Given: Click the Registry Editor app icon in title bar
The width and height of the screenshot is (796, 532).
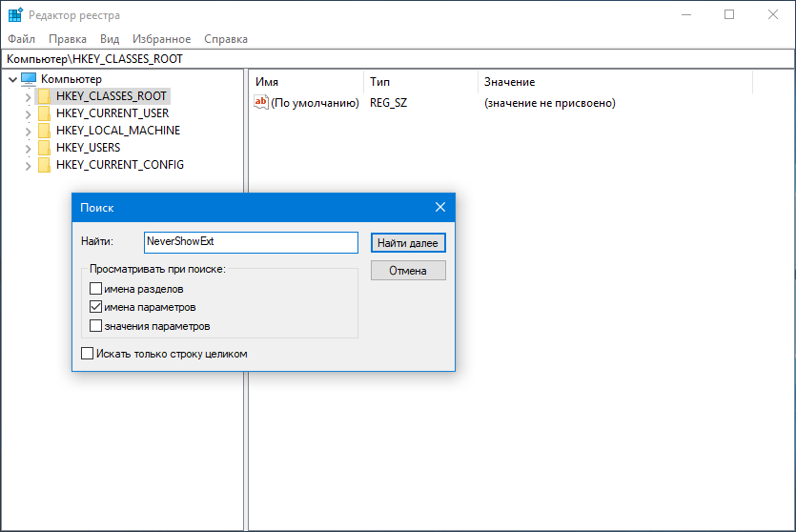Looking at the screenshot, I should pyautogui.click(x=15, y=15).
